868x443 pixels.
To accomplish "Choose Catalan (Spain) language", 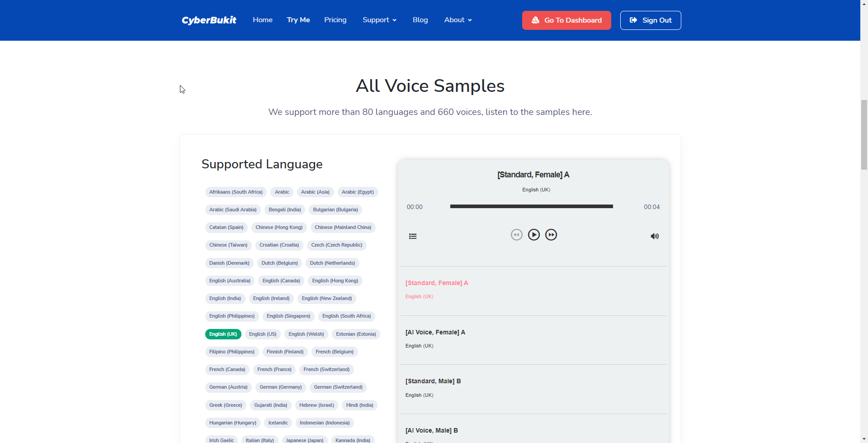I will click(x=226, y=227).
